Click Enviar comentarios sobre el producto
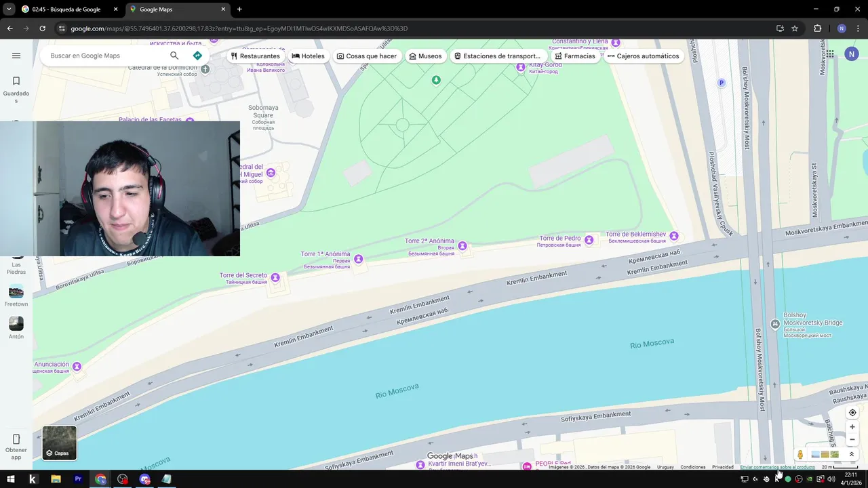 coord(778,467)
